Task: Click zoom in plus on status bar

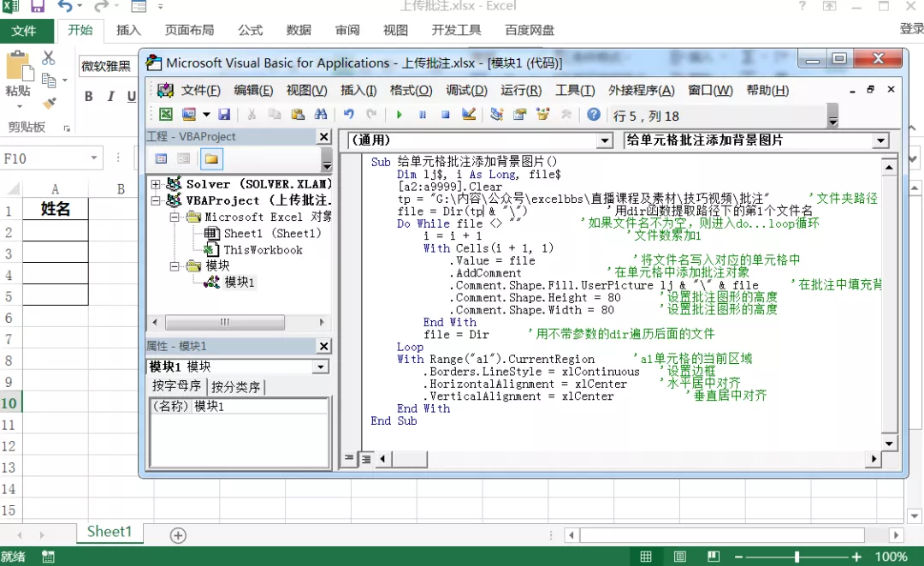Action: tap(856, 557)
